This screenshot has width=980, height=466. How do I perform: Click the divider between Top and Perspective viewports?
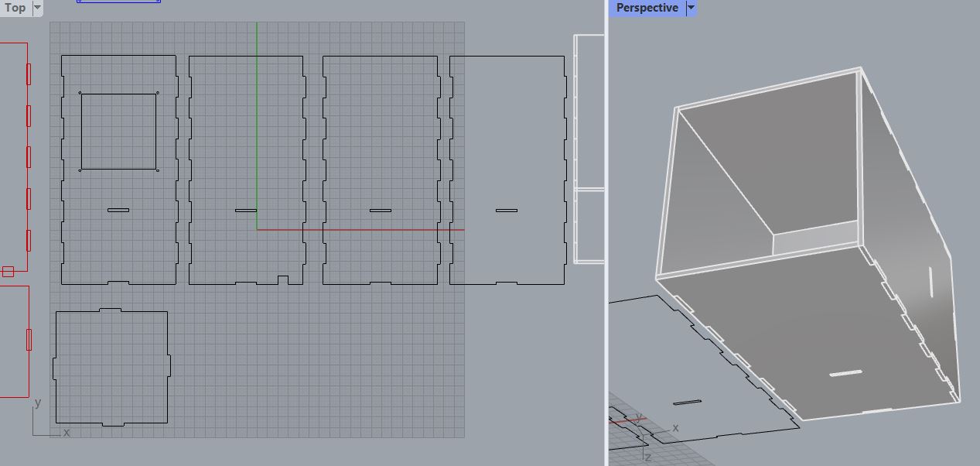coord(606,232)
